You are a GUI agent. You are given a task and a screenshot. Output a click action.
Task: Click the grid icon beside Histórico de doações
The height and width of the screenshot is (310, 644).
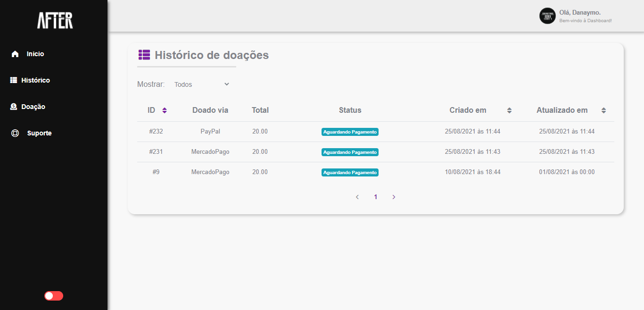(143, 55)
